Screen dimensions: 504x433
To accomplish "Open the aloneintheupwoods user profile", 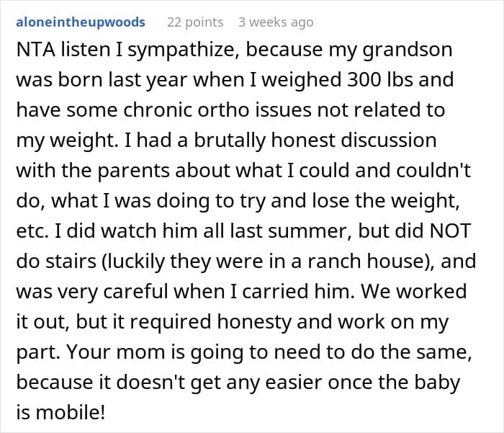I will pos(81,22).
